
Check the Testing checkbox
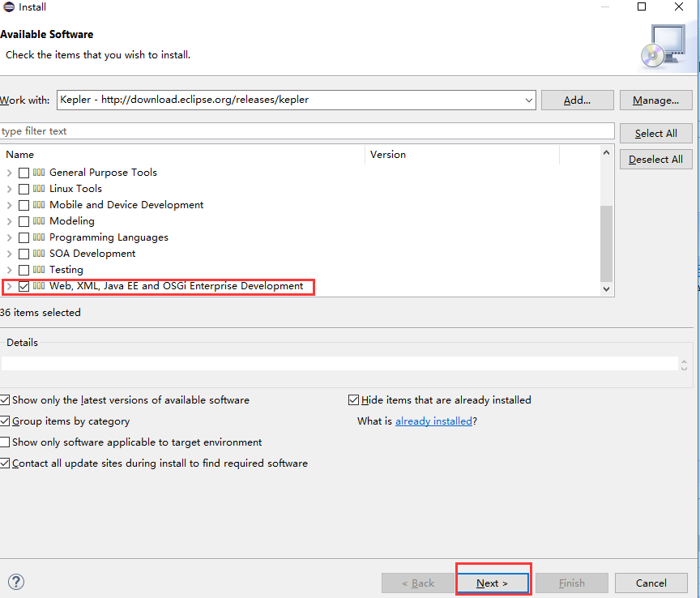[23, 270]
